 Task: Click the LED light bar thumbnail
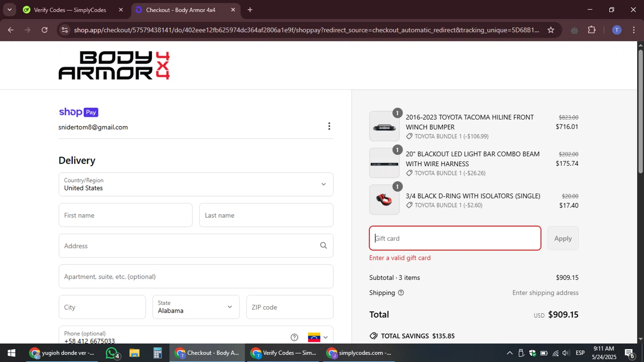384,163
